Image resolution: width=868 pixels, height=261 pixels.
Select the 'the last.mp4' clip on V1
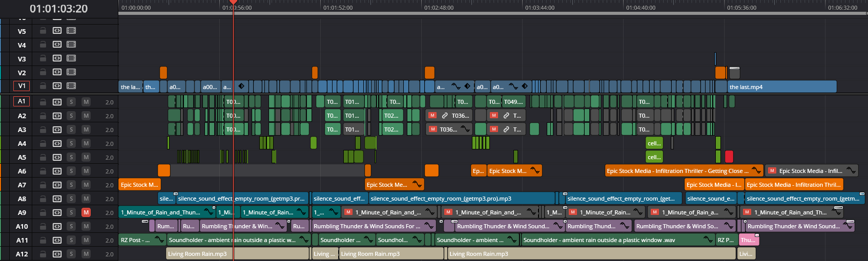click(781, 87)
